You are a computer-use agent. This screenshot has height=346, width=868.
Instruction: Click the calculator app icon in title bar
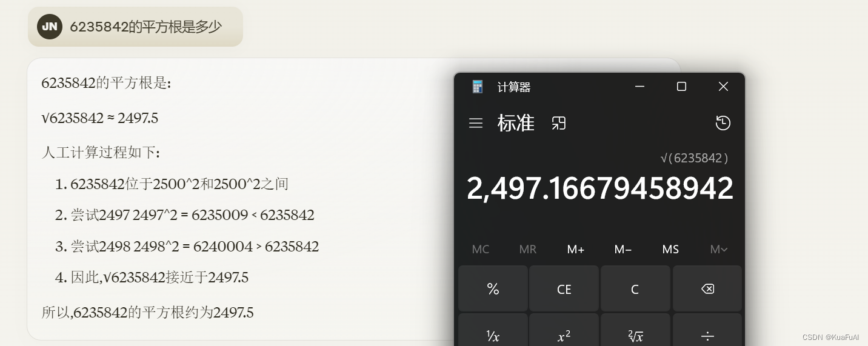[x=478, y=87]
